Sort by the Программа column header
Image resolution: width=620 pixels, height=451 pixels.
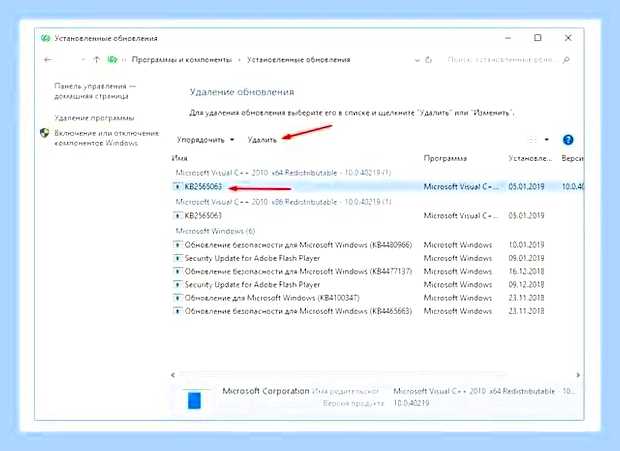(445, 158)
